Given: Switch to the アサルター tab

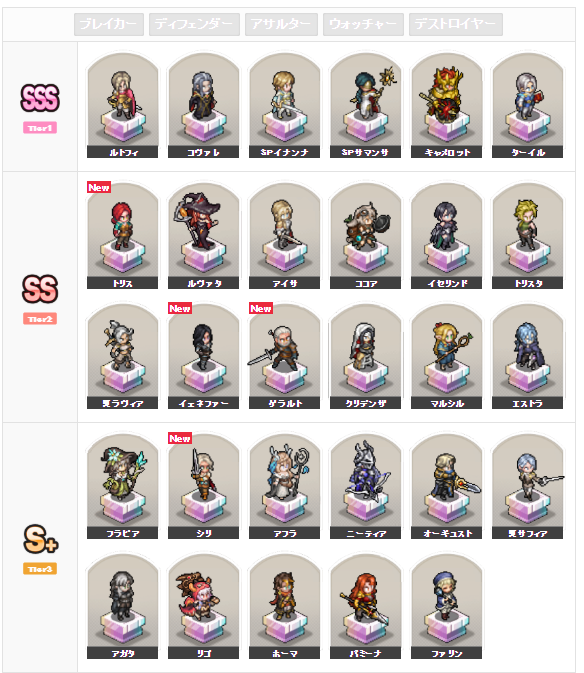Looking at the screenshot, I should tap(281, 24).
